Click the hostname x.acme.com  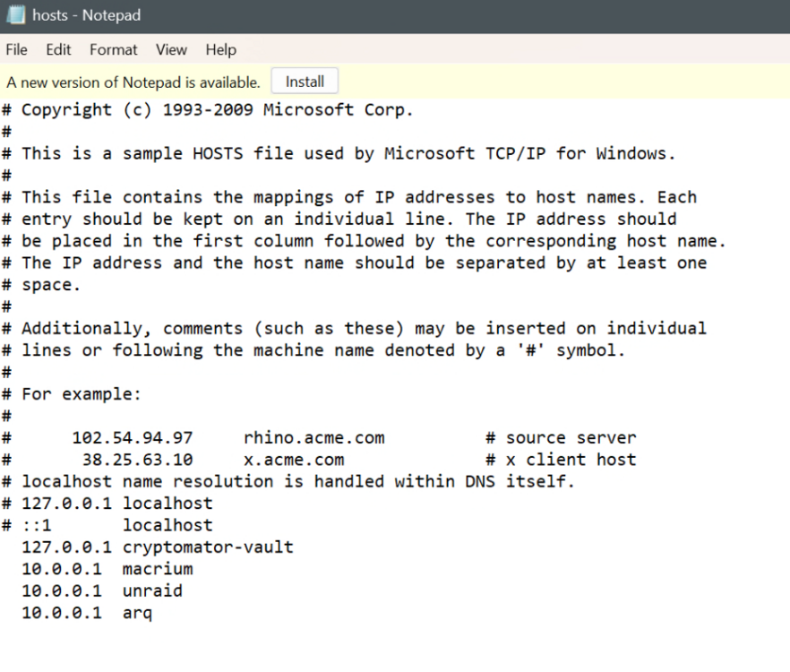click(294, 460)
